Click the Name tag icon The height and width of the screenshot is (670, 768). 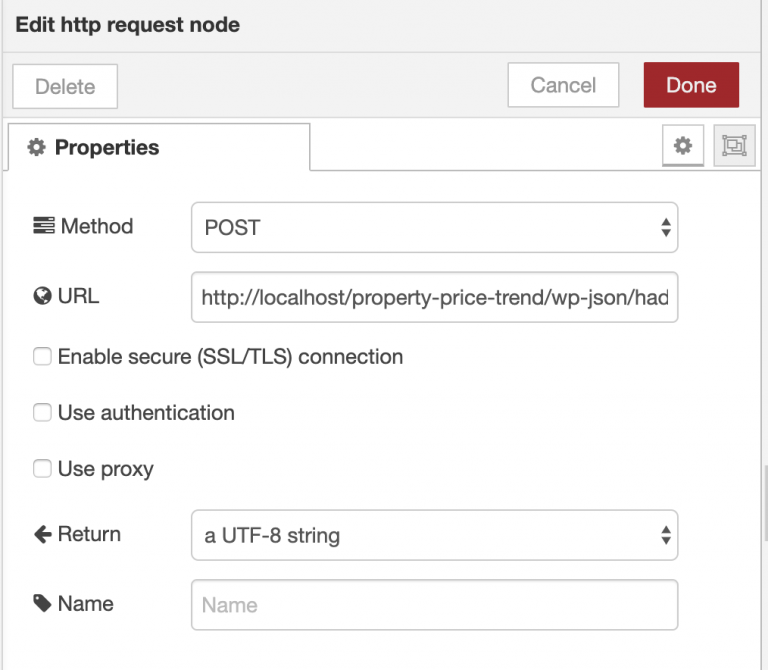pos(43,603)
